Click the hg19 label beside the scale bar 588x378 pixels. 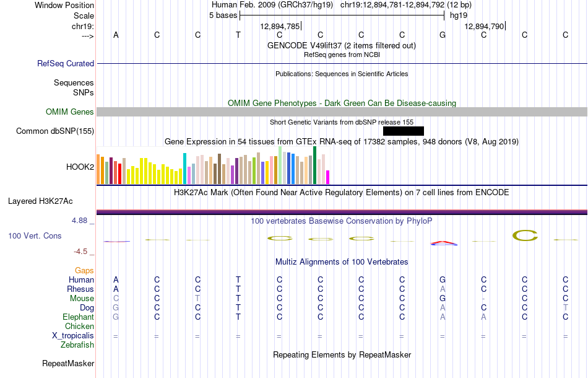click(459, 15)
